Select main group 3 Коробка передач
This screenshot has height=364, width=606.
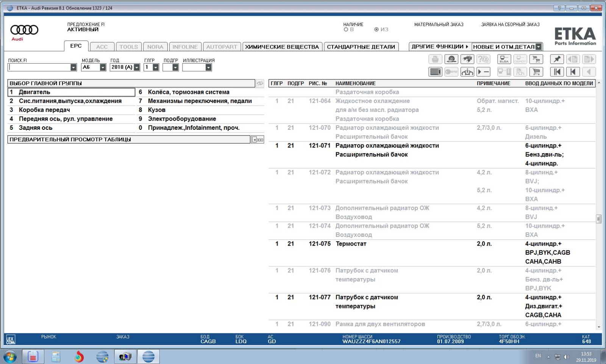(72, 110)
